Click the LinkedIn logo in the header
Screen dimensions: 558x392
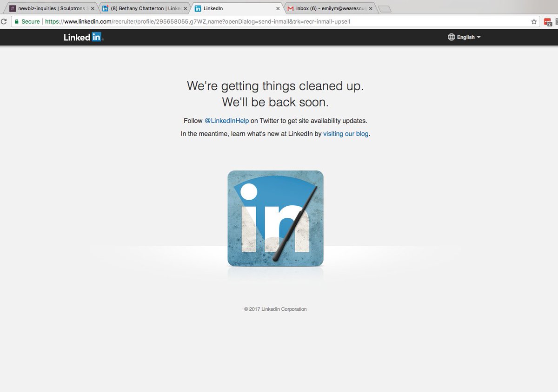tap(84, 37)
